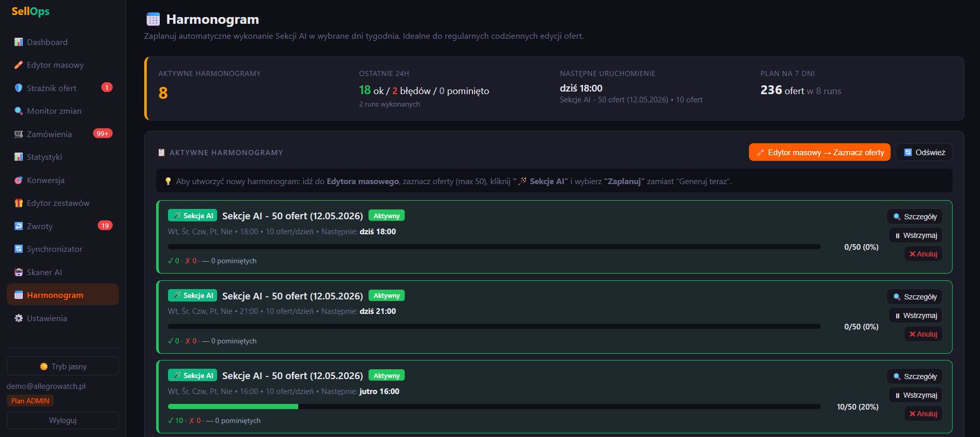Click the Statystyki chart icon

[19, 157]
